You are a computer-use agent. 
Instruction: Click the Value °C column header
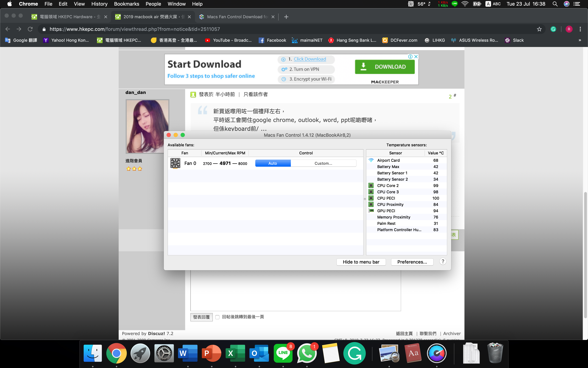[x=436, y=153]
